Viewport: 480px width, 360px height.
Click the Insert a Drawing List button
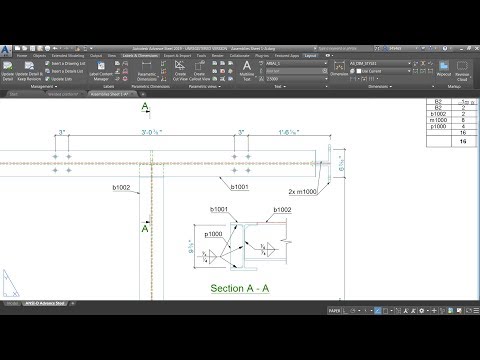[65, 63]
